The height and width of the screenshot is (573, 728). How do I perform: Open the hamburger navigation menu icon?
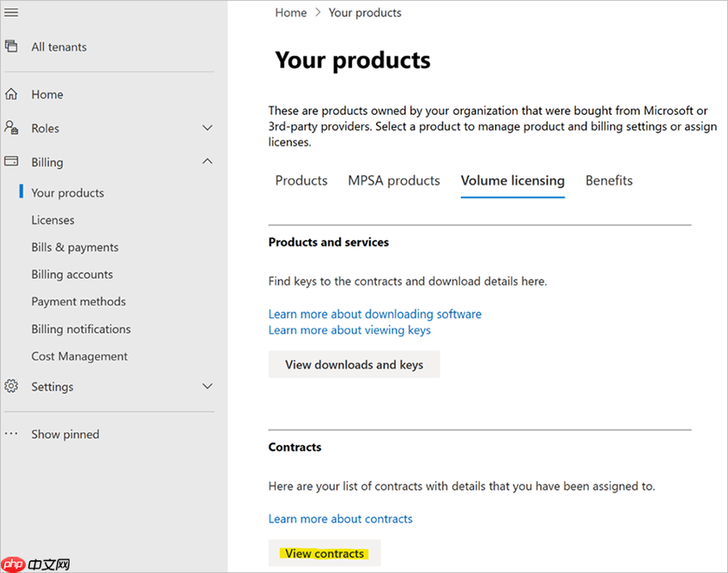(x=11, y=13)
